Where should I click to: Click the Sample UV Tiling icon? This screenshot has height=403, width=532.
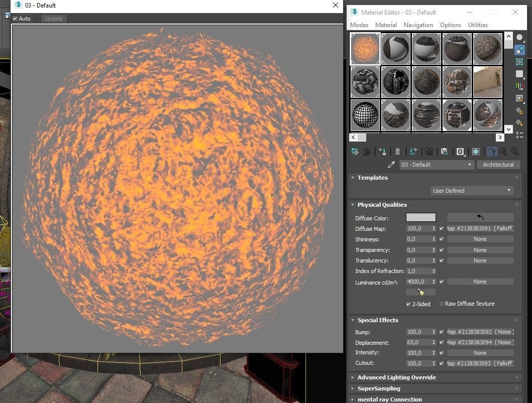519,74
